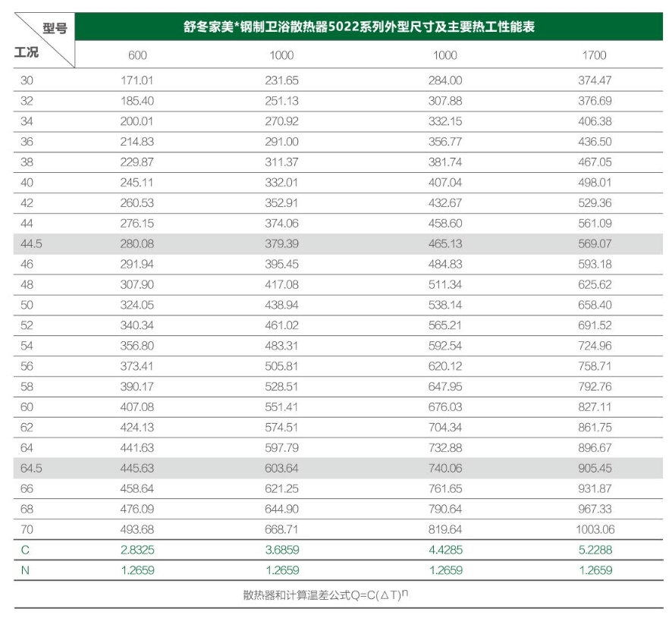Click the C coefficient 2.8325
The height and width of the screenshot is (618, 672).
pos(137,550)
